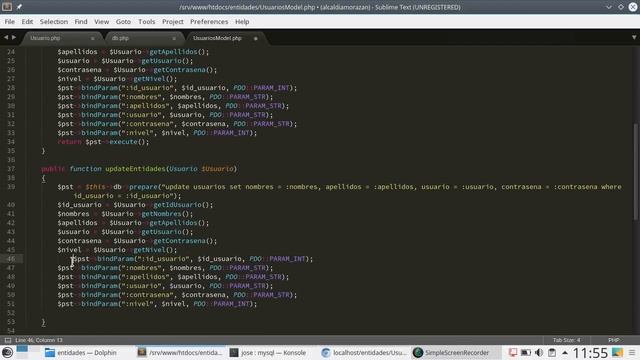
Task: Open the clipboard tray icon
Action: pyautogui.click(x=552, y=352)
